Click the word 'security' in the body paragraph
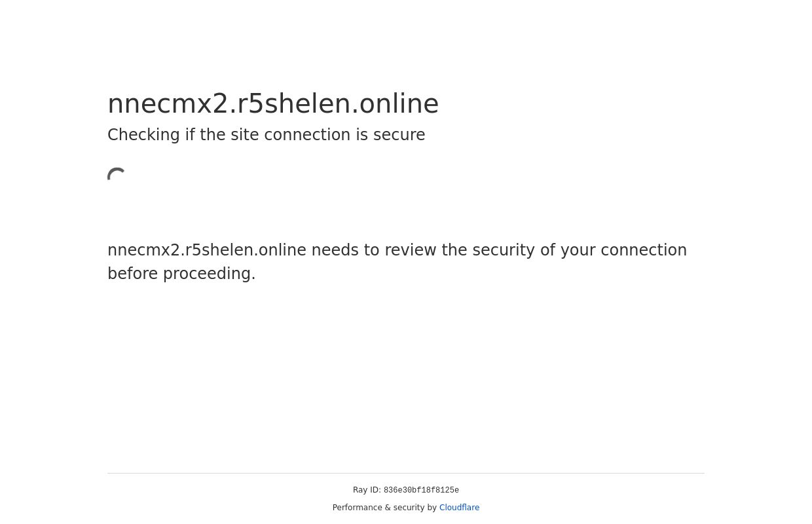This screenshot has width=812, height=524. coord(503,250)
